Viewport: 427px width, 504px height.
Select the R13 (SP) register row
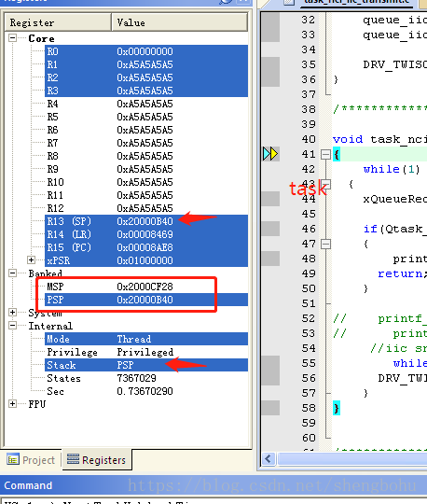coord(146,221)
